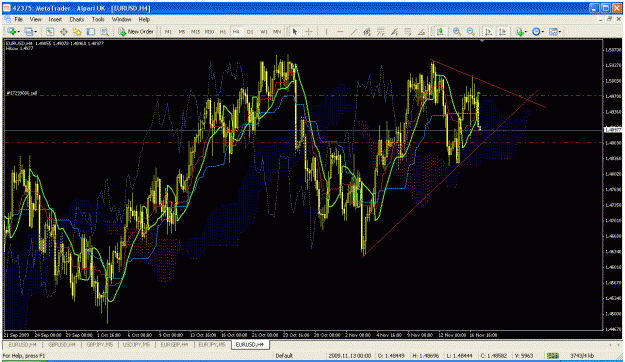Select the Cursor arrow tool

295,31
